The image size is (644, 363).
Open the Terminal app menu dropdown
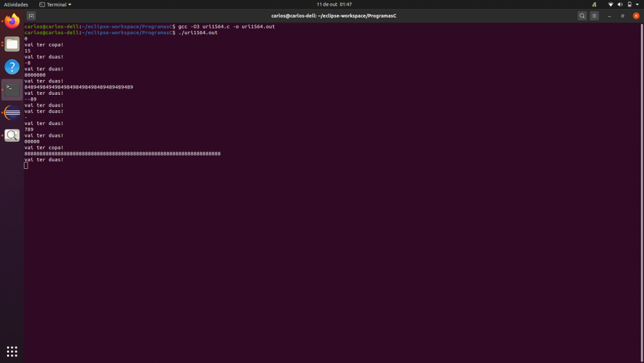pos(55,5)
